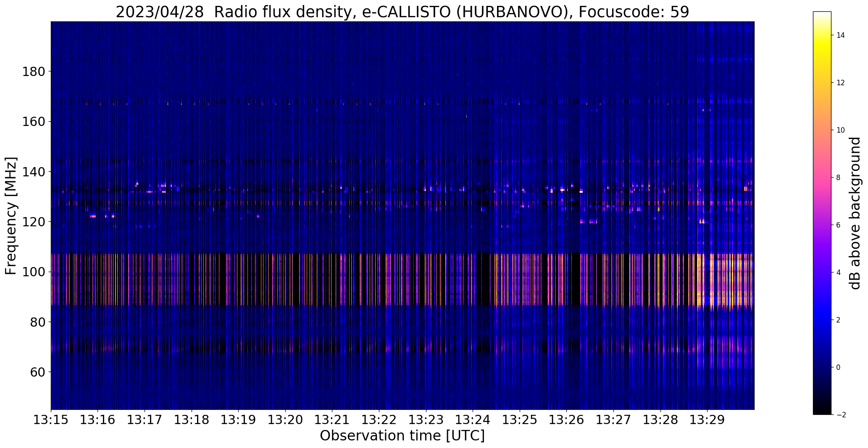Viewport: 868px width, 448px height.
Task: Click the 13:21 time tick label
Action: tap(332, 420)
